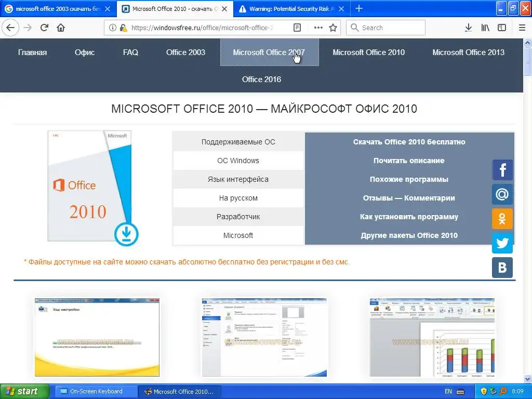The image size is (532, 399).
Task: Share page via Twitter bird icon
Action: point(502,243)
